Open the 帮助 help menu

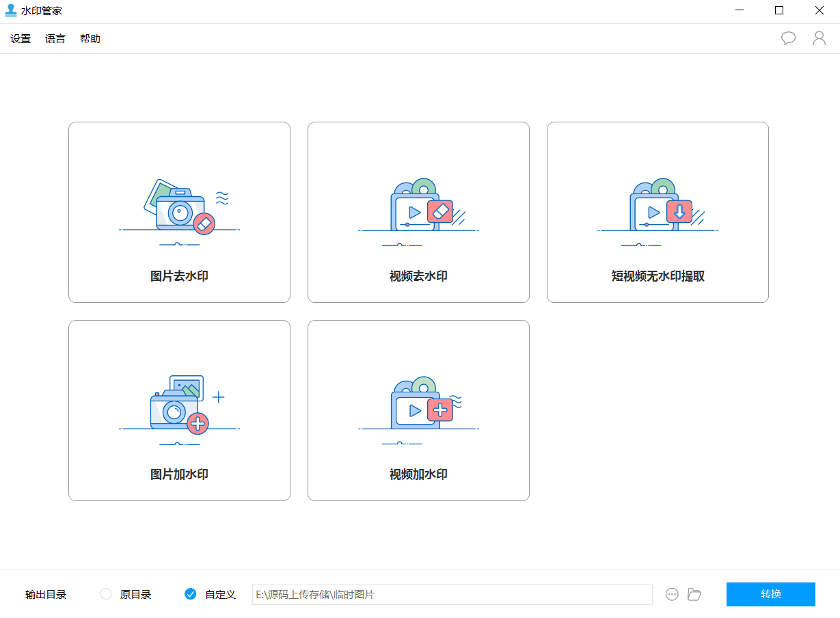click(90, 38)
